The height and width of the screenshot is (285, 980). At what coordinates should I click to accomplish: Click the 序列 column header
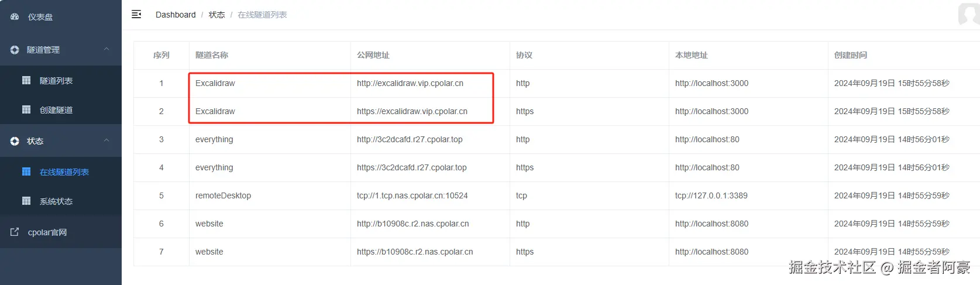[161, 55]
